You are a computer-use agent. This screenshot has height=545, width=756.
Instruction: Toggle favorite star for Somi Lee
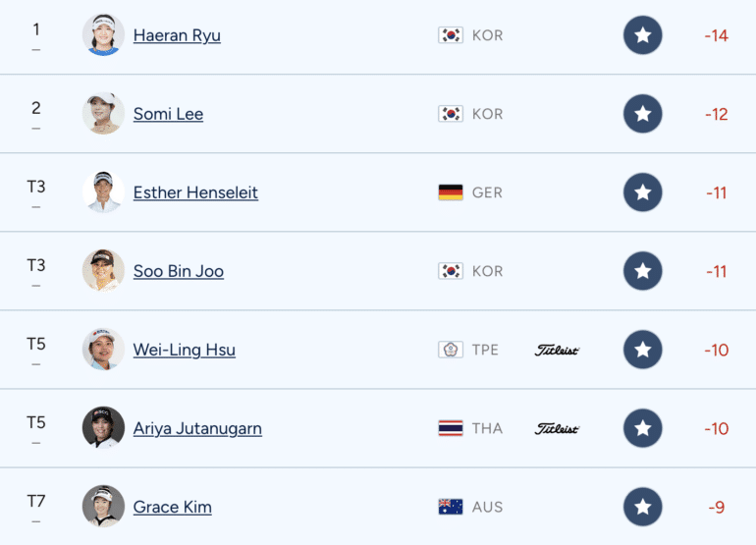(643, 114)
